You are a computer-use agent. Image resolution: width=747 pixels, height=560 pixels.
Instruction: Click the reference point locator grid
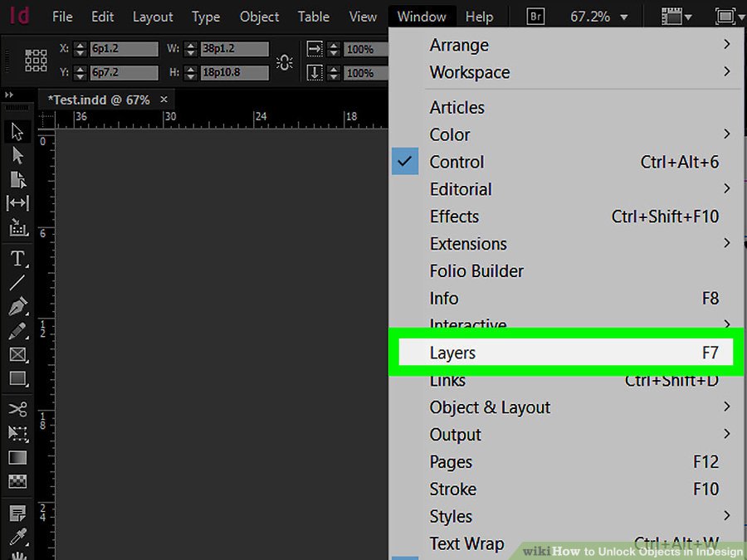(36, 61)
